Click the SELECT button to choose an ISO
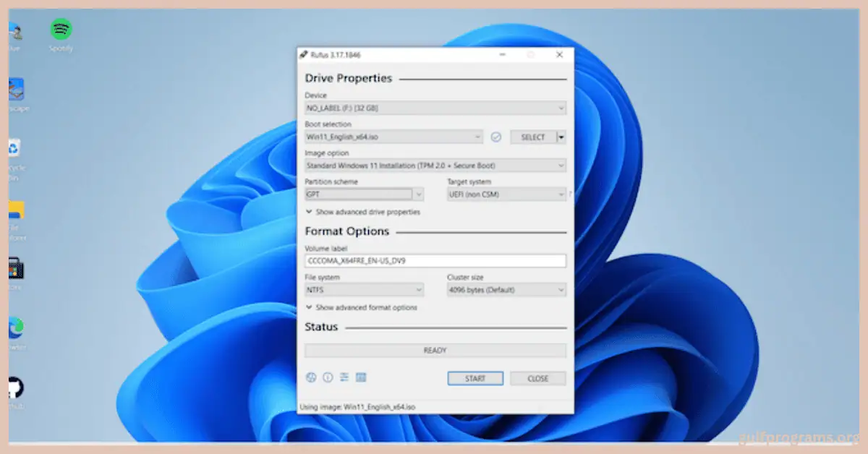 [532, 137]
